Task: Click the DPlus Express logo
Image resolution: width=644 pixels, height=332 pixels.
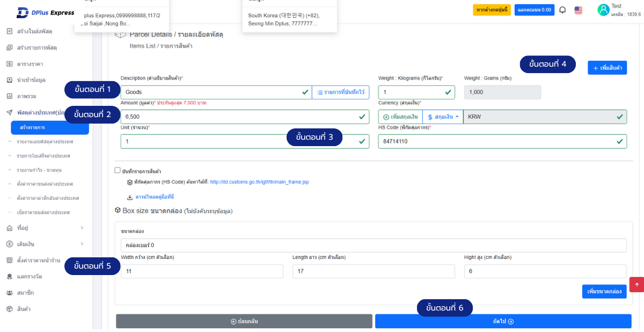Action: [45, 12]
